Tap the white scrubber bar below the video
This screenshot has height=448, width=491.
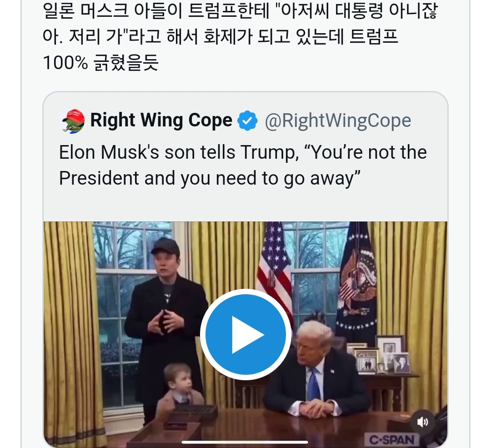coord(245,442)
